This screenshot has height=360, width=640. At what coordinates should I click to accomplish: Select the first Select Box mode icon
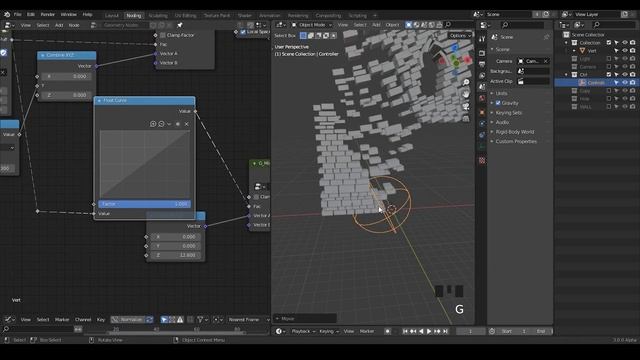[x=303, y=36]
